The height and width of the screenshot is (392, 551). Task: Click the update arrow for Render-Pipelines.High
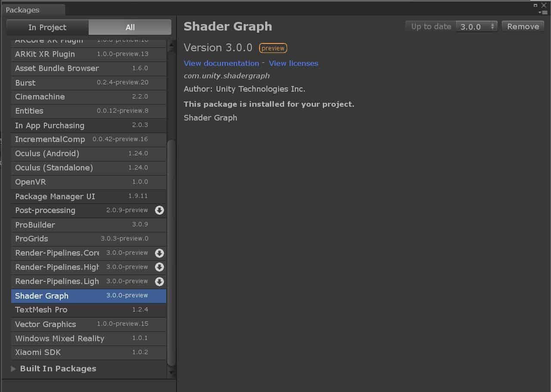159,267
